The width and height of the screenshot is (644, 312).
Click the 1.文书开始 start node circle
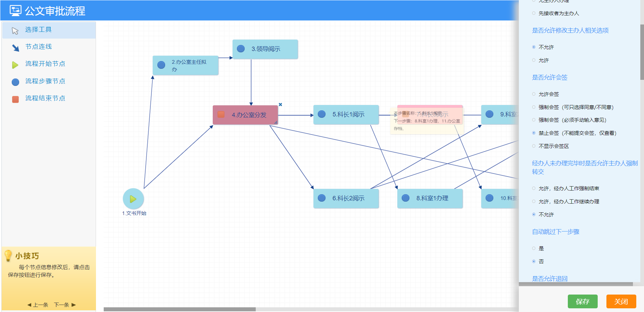click(x=133, y=199)
